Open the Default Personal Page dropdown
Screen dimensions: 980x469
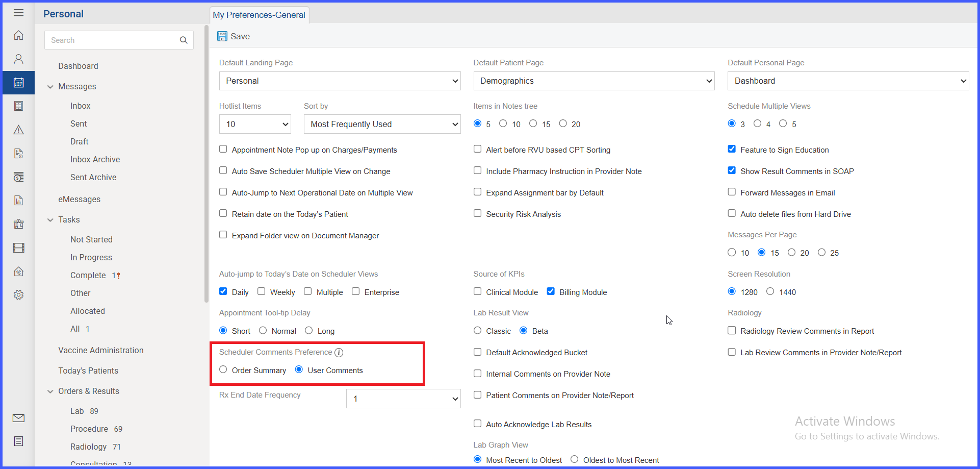click(x=848, y=81)
